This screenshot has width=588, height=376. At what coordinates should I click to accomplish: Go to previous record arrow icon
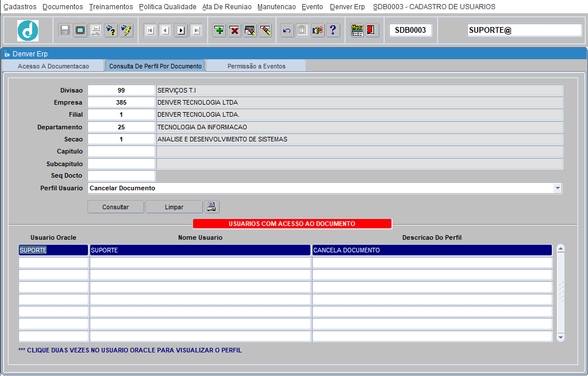[x=166, y=30]
